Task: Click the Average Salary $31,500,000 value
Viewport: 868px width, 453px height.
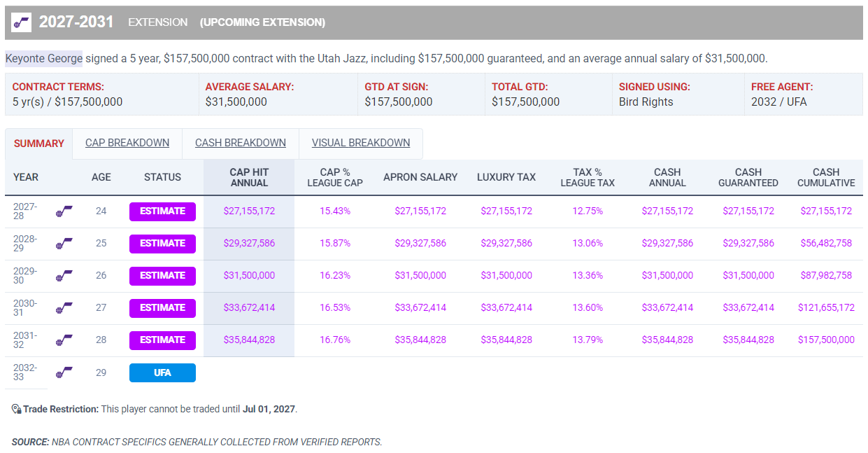Action: click(x=236, y=102)
